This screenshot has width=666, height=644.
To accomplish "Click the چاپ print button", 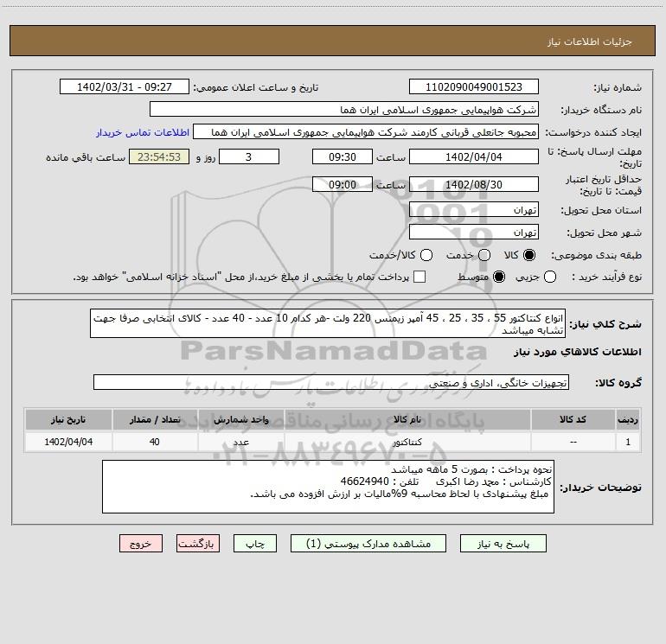I will click(x=255, y=544).
